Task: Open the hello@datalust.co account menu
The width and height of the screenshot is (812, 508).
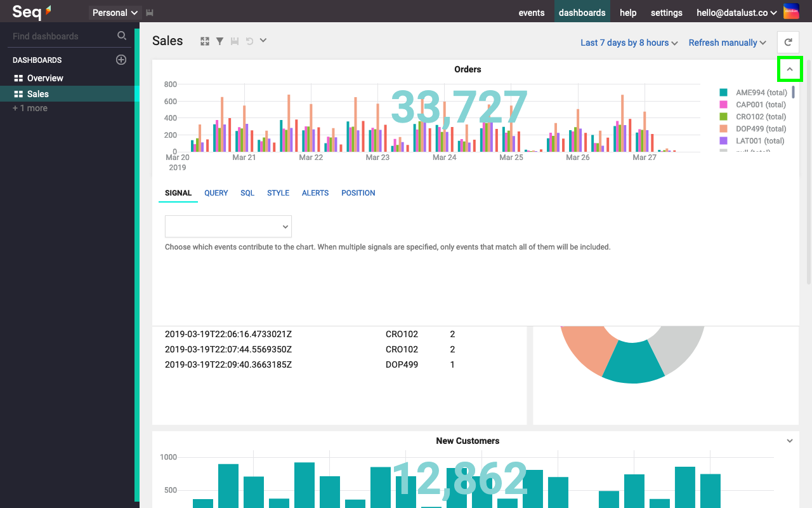Action: pos(737,13)
